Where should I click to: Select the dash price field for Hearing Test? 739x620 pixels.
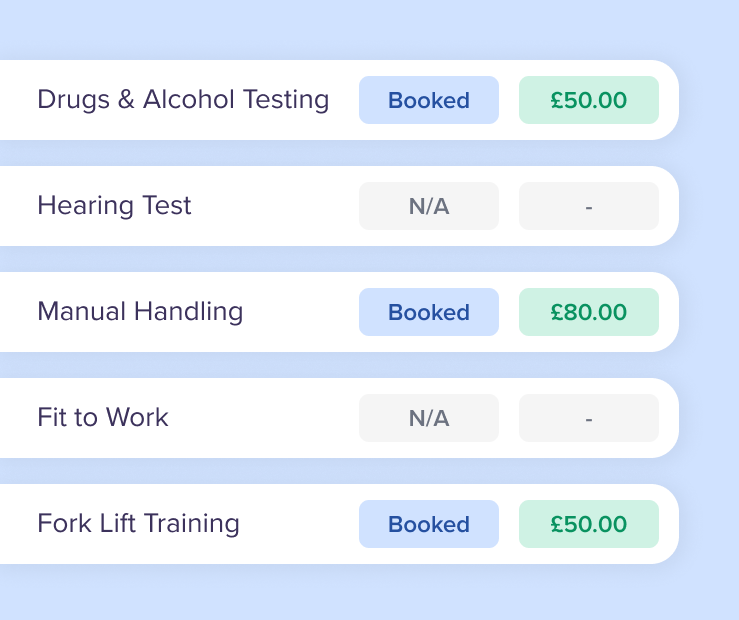coord(589,206)
